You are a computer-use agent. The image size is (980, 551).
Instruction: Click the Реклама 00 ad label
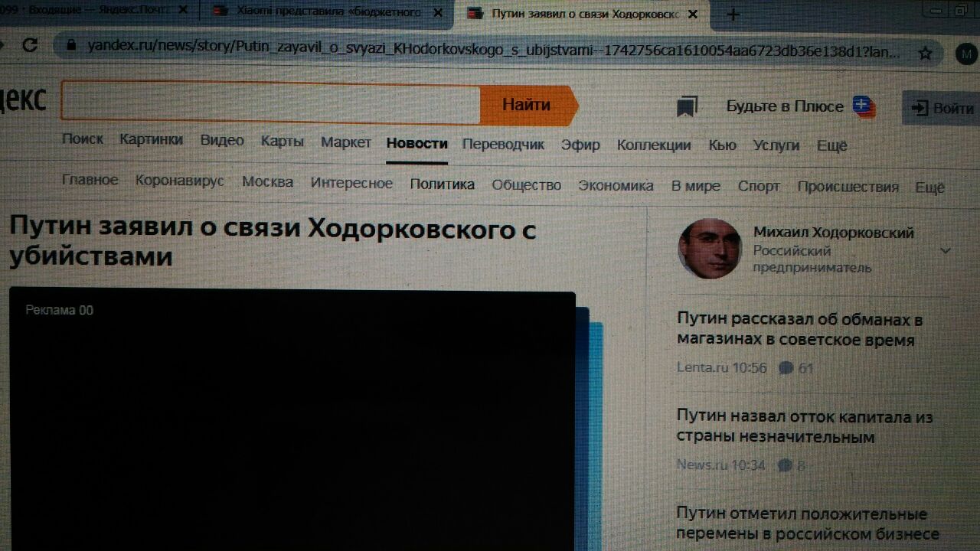click(59, 310)
